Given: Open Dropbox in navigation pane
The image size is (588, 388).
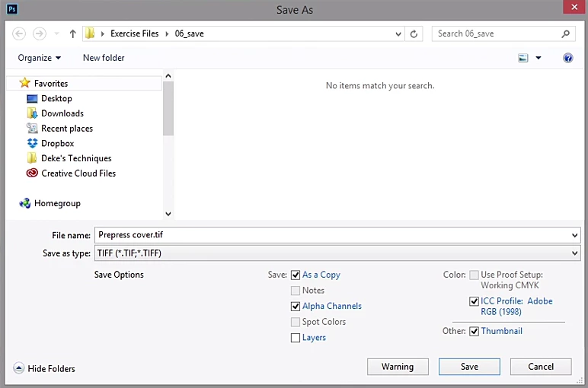Looking at the screenshot, I should pyautogui.click(x=57, y=144).
